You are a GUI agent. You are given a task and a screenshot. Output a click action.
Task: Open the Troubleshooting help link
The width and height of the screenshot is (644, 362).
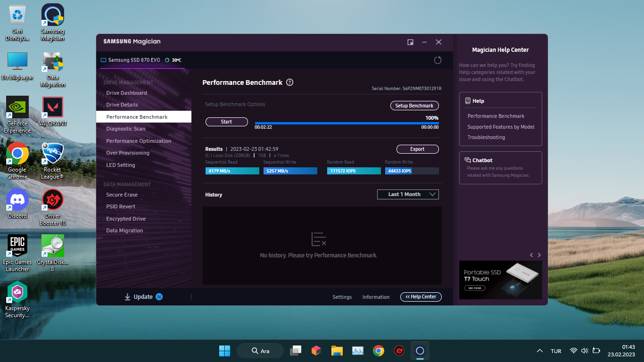tap(486, 137)
